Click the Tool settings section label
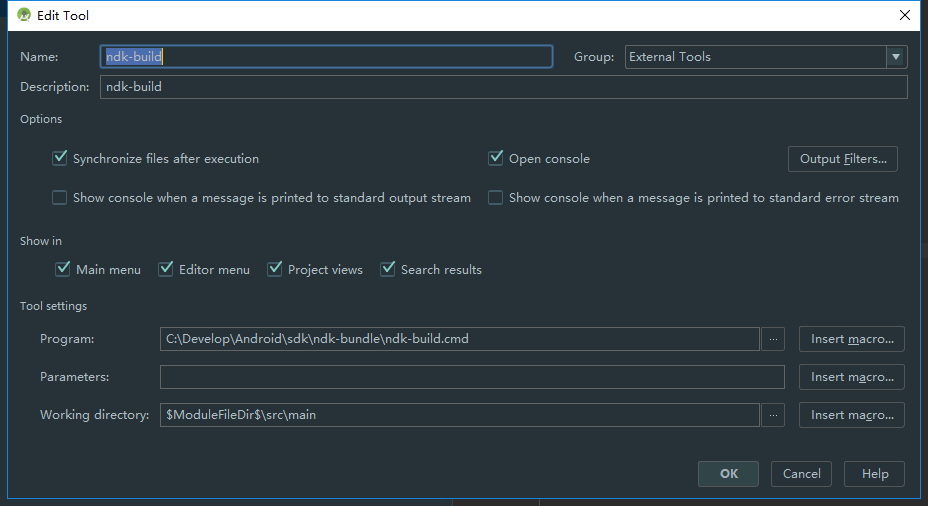This screenshot has height=506, width=928. [x=53, y=306]
